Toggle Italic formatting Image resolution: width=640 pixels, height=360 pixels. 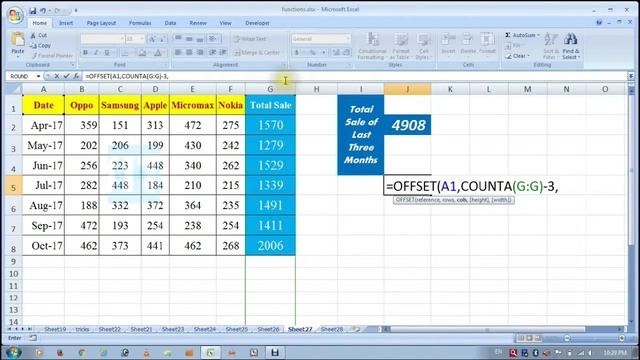coord(96,53)
